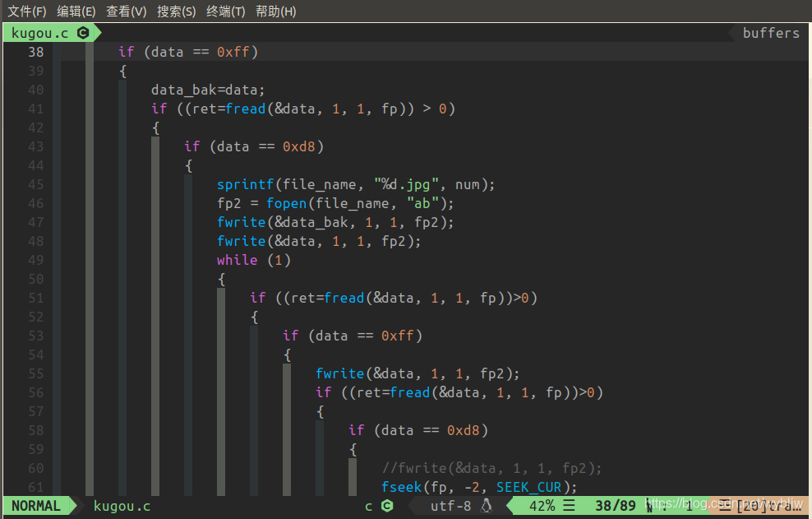
Task: Click 'fwrite(&data, 1, 1, fp2);' on line 48
Action: pos(319,241)
